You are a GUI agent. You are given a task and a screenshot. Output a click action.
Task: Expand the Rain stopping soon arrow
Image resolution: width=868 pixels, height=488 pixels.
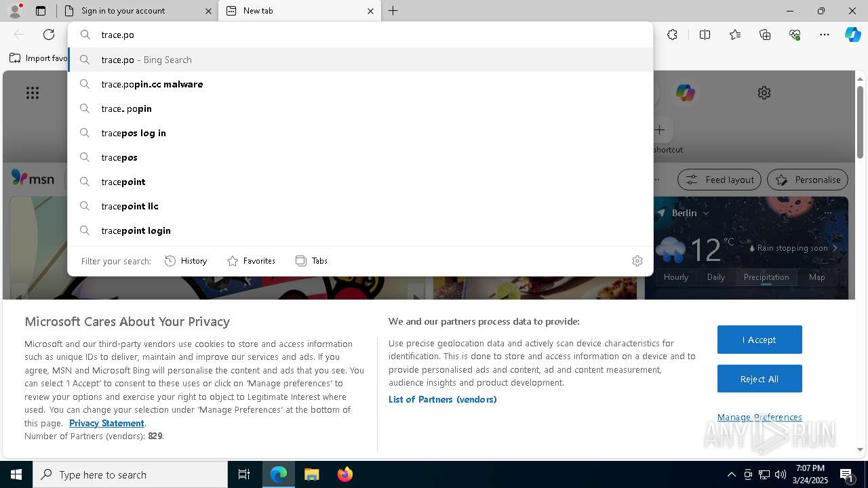(835, 248)
